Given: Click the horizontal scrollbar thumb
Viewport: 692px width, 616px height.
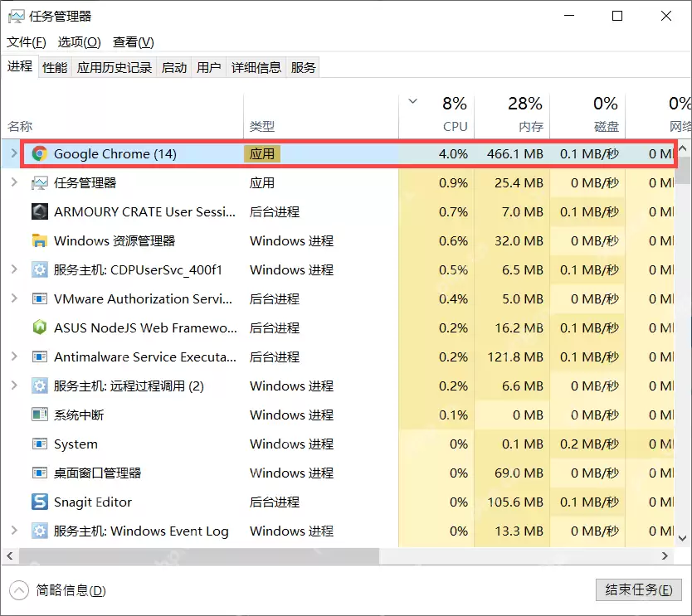Looking at the screenshot, I should tap(198, 556).
